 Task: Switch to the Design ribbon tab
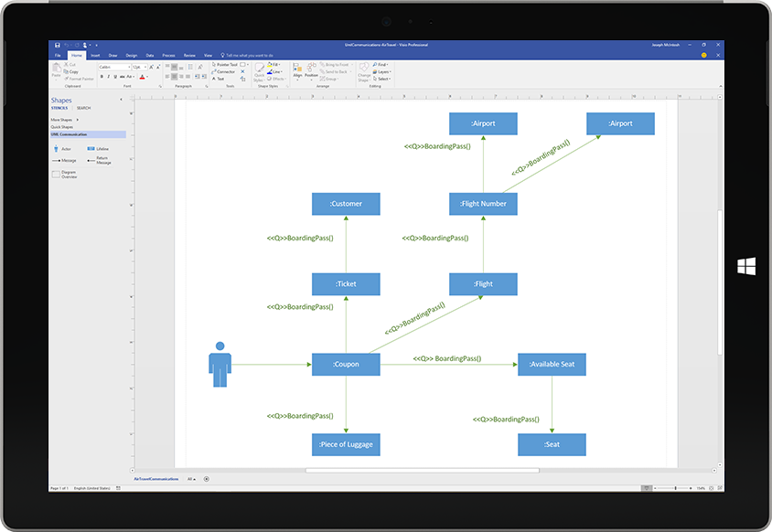coord(131,55)
